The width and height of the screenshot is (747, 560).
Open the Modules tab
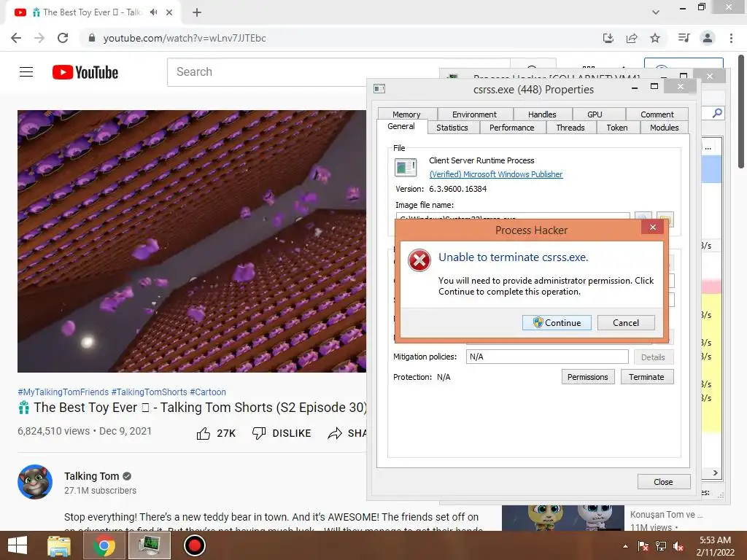click(664, 128)
